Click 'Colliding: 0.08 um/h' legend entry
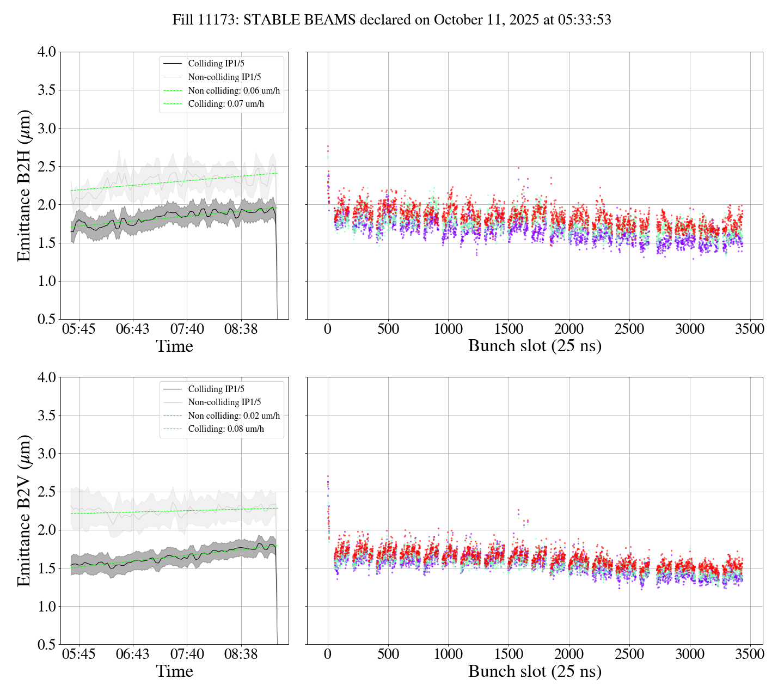The height and width of the screenshot is (697, 784). tap(226, 429)
